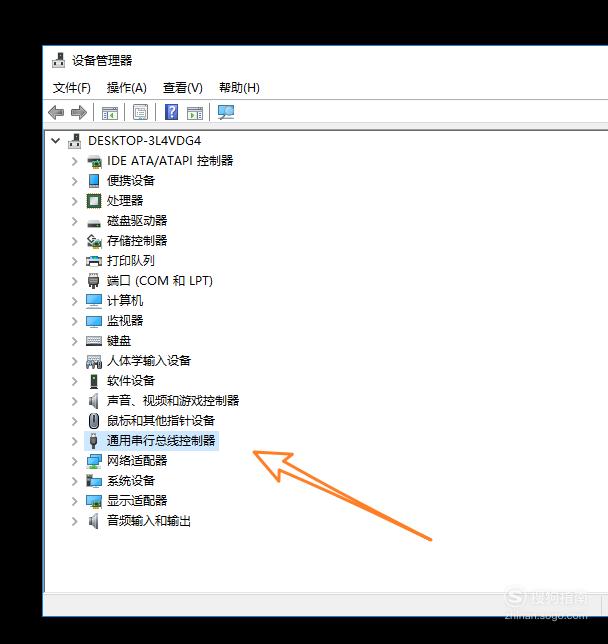Click the 监视器 display icon
The width and height of the screenshot is (608, 644).
94,321
